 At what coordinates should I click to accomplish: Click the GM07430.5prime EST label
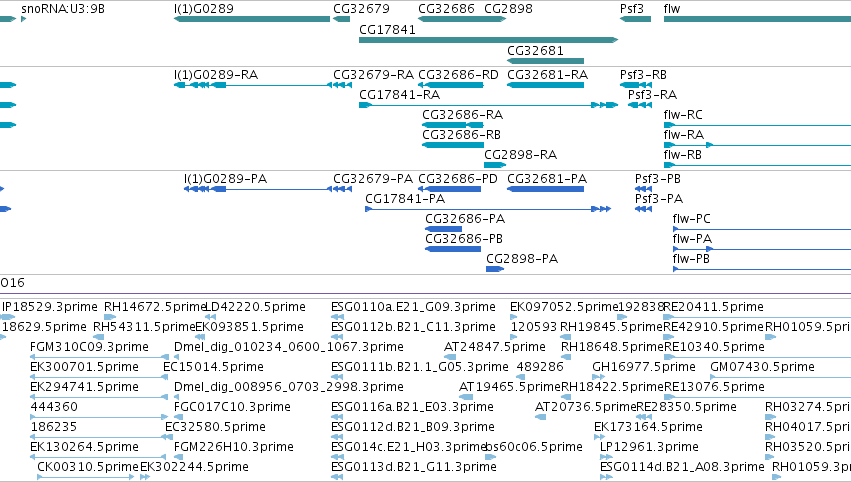tap(762, 367)
